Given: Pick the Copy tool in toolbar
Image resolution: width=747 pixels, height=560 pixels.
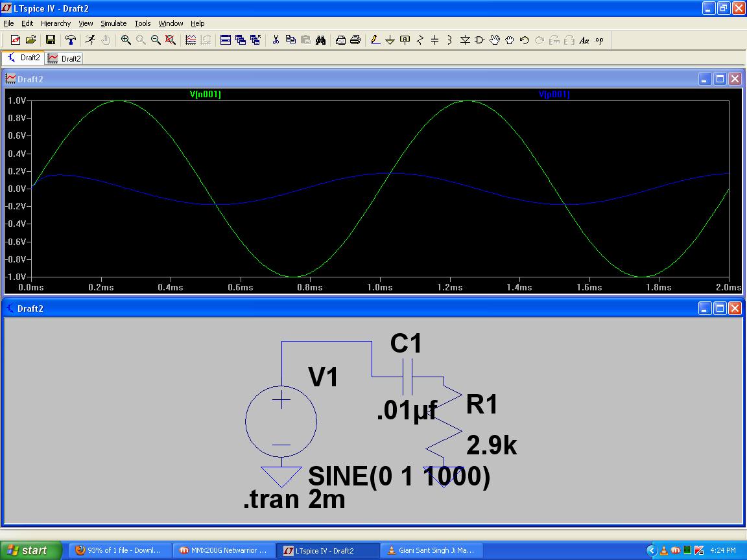Looking at the screenshot, I should pos(290,40).
